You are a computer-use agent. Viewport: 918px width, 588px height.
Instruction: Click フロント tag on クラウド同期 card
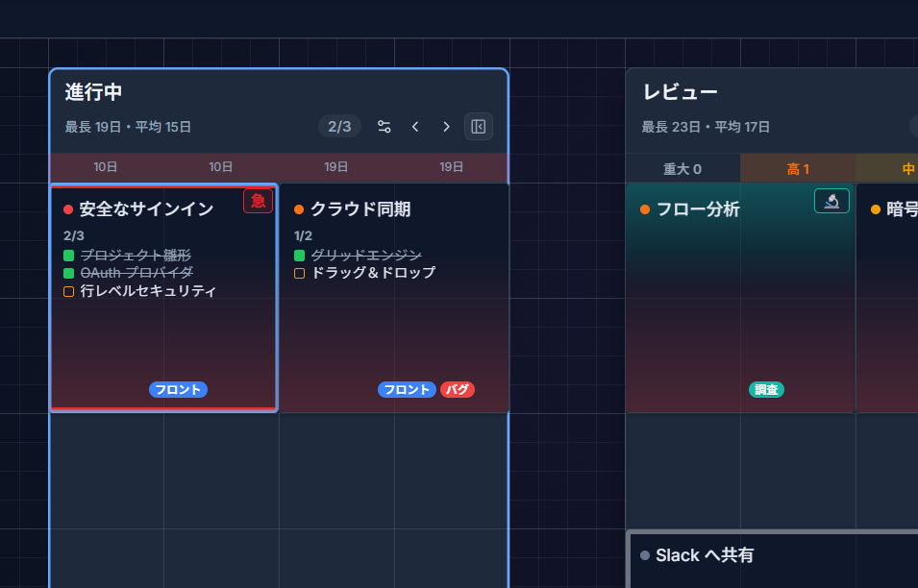tap(407, 390)
